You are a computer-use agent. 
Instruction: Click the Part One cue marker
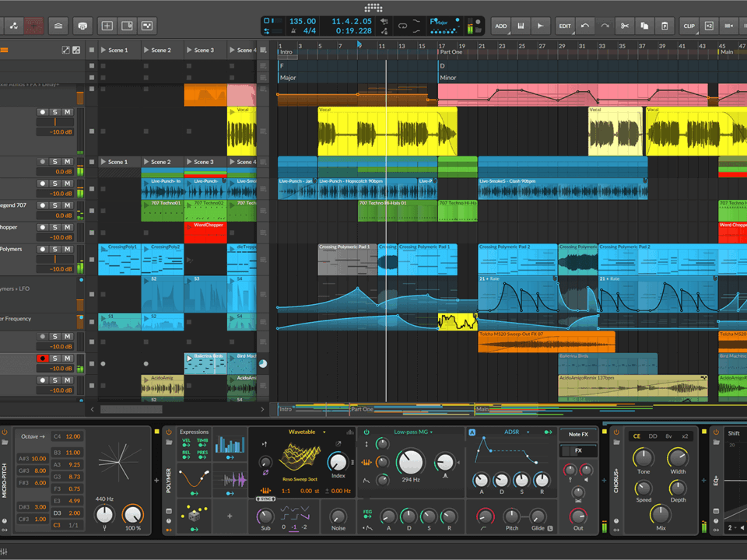451,52
